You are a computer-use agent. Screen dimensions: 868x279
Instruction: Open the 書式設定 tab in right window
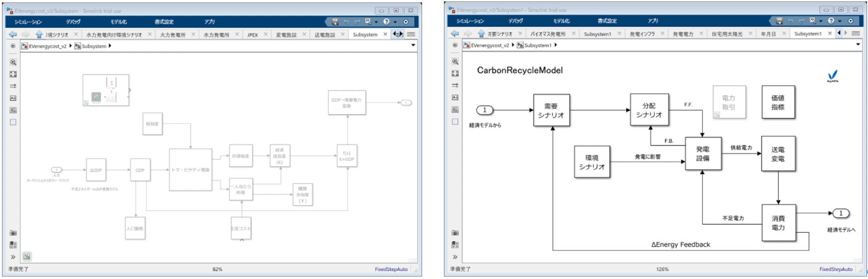(607, 21)
